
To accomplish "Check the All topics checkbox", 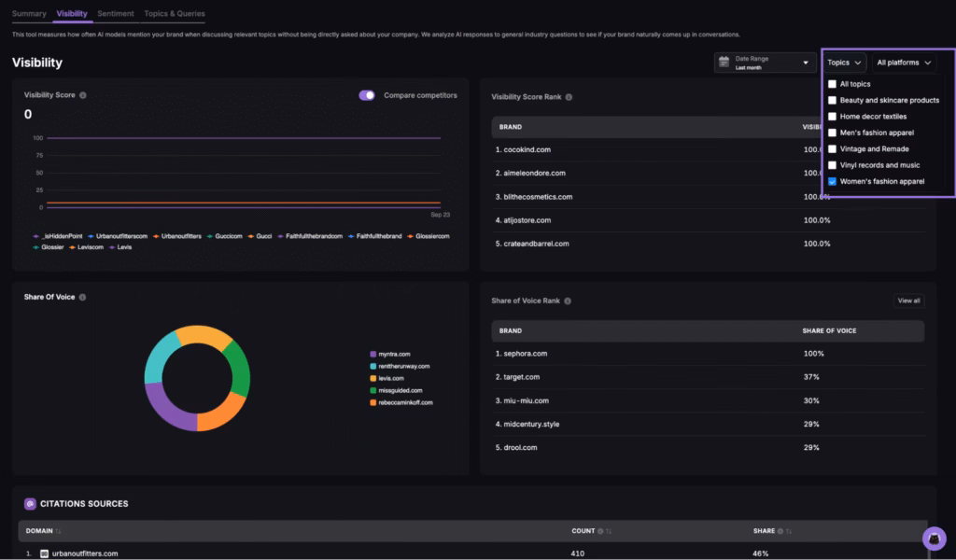I will click(832, 84).
